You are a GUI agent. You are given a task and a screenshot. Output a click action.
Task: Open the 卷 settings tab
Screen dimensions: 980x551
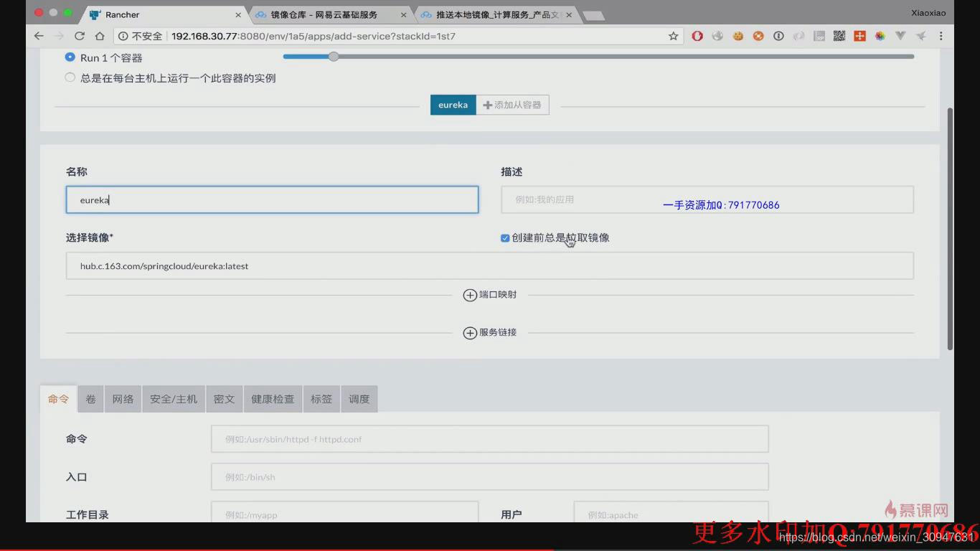pyautogui.click(x=90, y=399)
